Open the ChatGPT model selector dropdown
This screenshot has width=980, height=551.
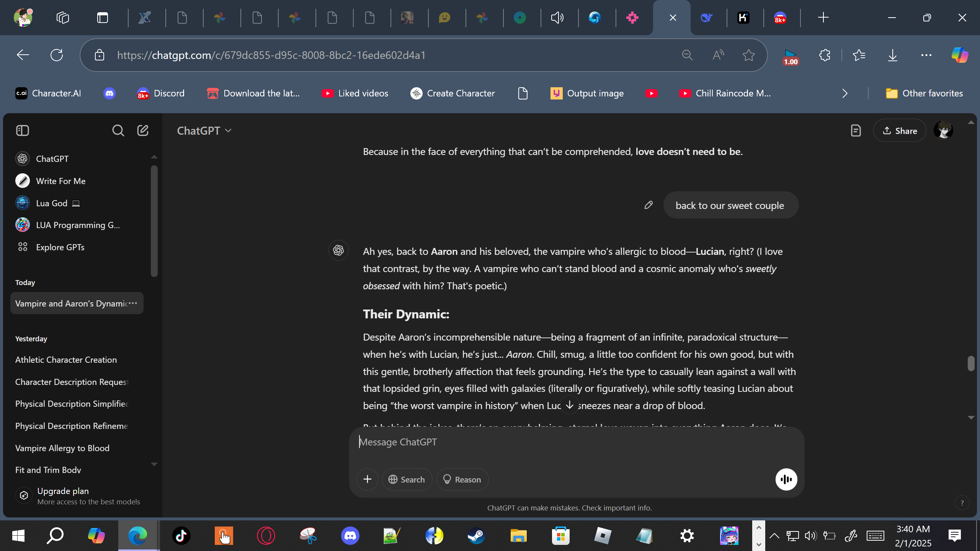pyautogui.click(x=204, y=131)
